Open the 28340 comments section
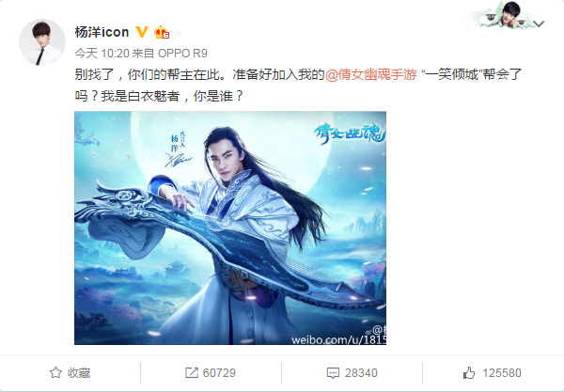The height and width of the screenshot is (392, 564). tap(352, 373)
